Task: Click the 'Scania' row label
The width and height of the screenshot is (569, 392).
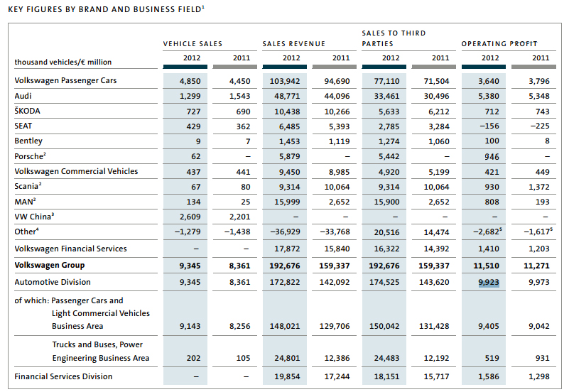Action: (28, 186)
